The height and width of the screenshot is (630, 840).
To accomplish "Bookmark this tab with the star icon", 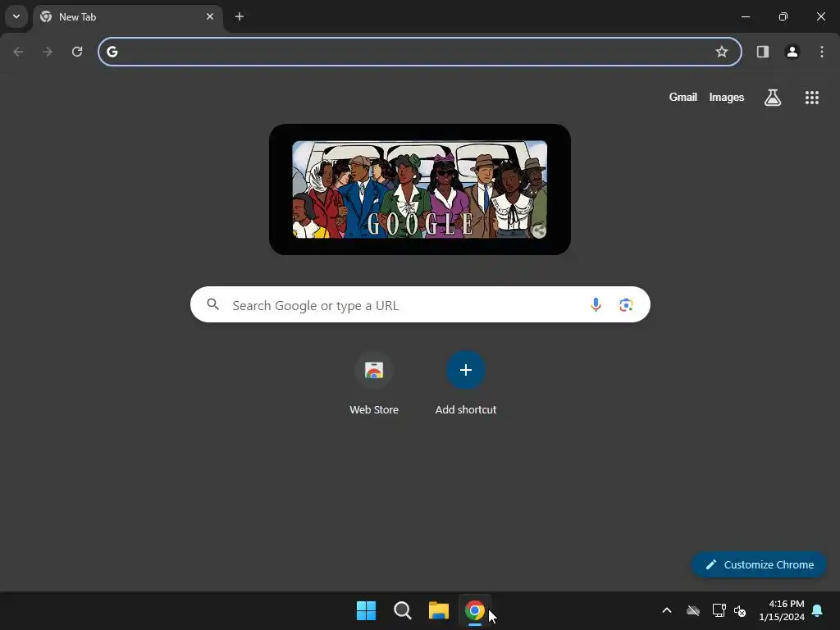I will [722, 52].
